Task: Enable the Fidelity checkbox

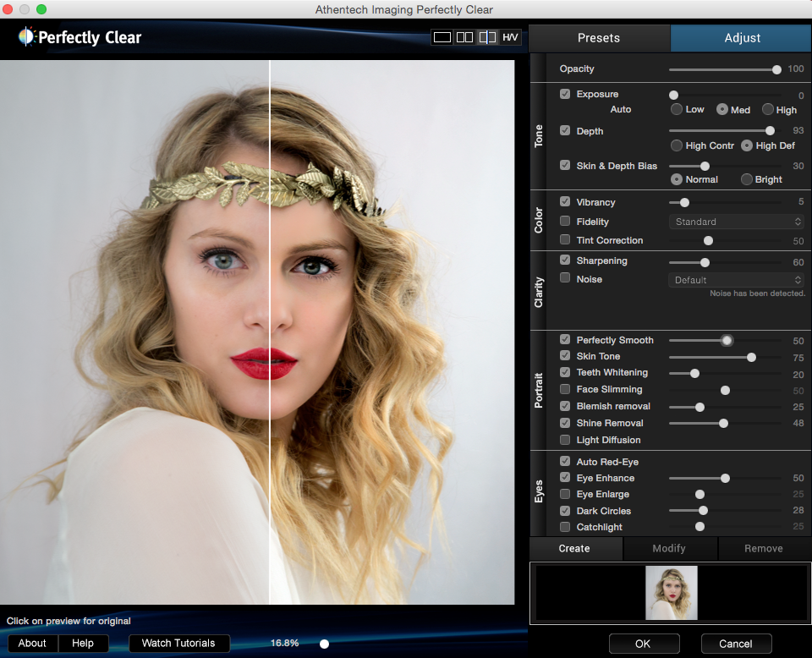Action: [565, 221]
